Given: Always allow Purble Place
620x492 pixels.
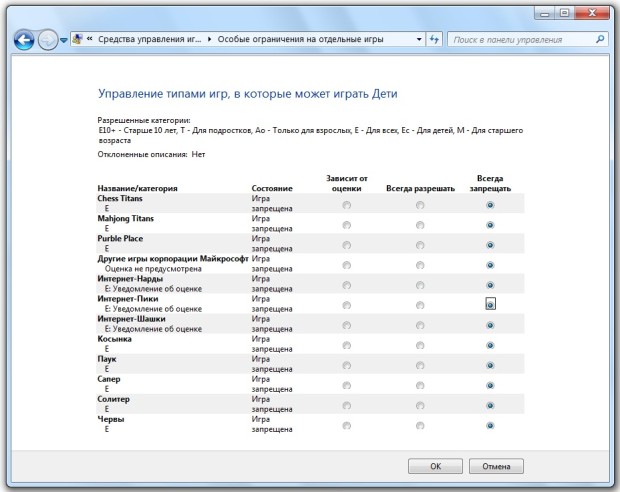Looking at the screenshot, I should [420, 245].
